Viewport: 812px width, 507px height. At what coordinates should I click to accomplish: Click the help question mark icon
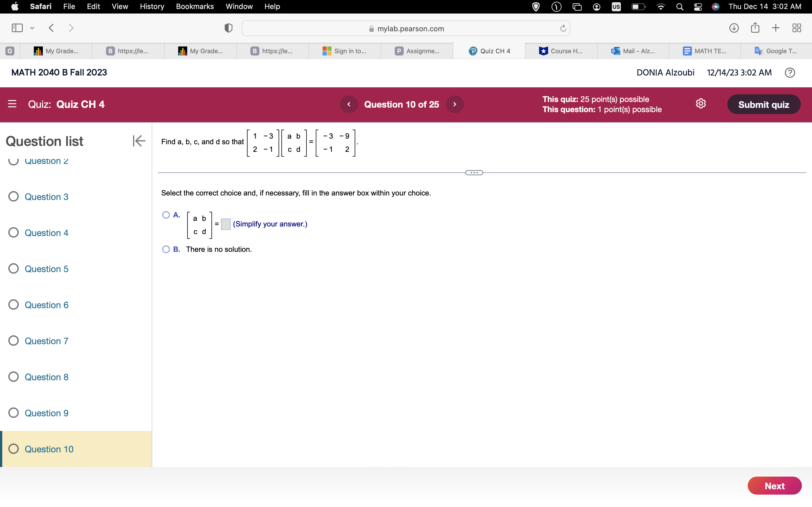790,72
